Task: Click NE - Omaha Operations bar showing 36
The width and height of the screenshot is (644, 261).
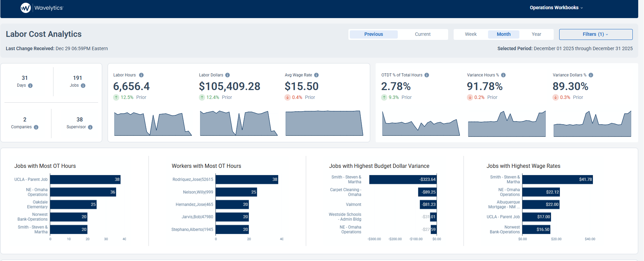Action: click(83, 192)
